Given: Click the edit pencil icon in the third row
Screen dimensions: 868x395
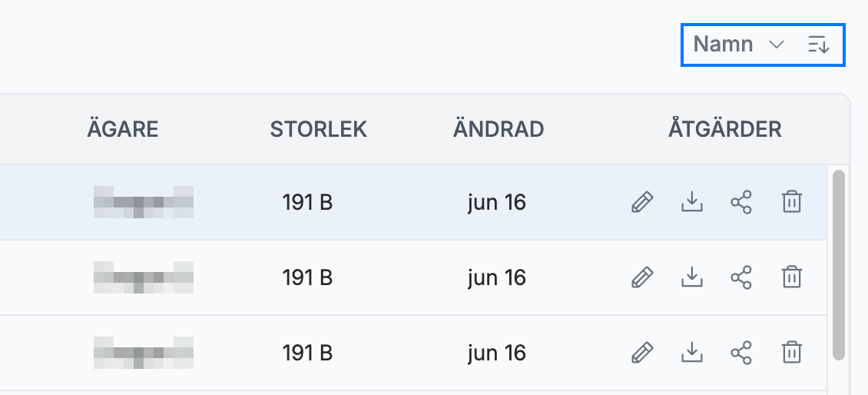Looking at the screenshot, I should [x=642, y=352].
